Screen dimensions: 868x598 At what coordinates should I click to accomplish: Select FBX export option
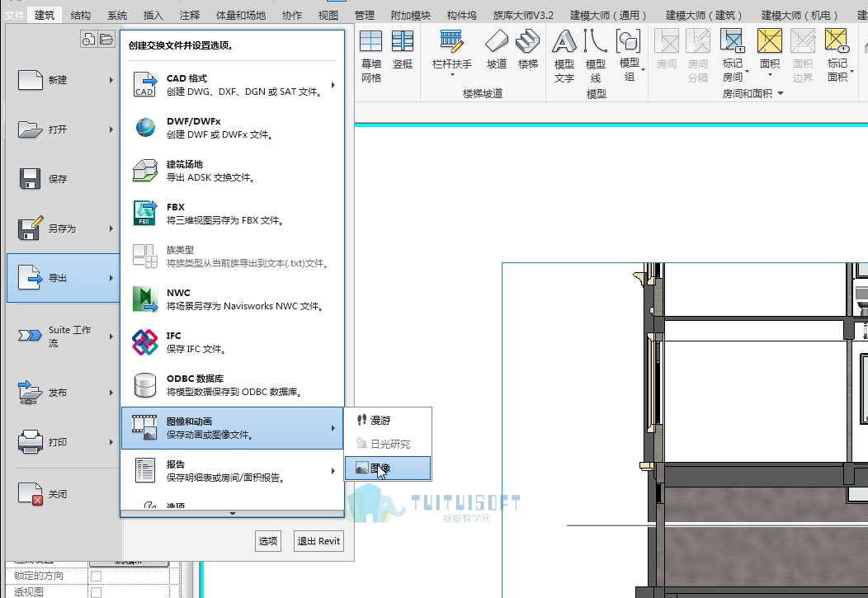(233, 214)
